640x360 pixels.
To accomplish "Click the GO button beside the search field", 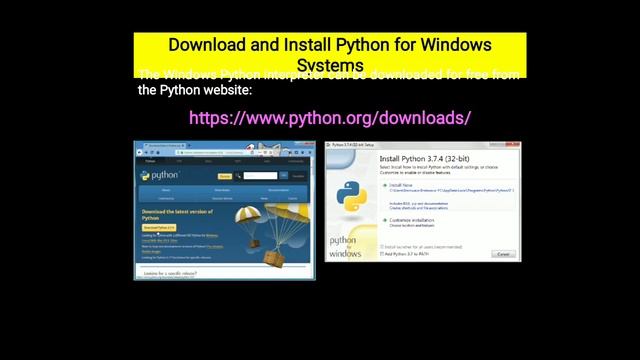I will [284, 176].
